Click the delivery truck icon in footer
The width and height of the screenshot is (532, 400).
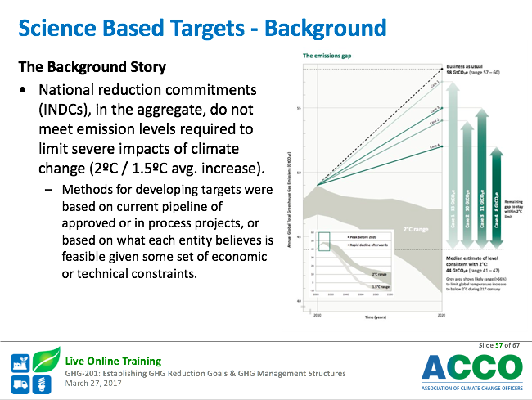click(20, 384)
